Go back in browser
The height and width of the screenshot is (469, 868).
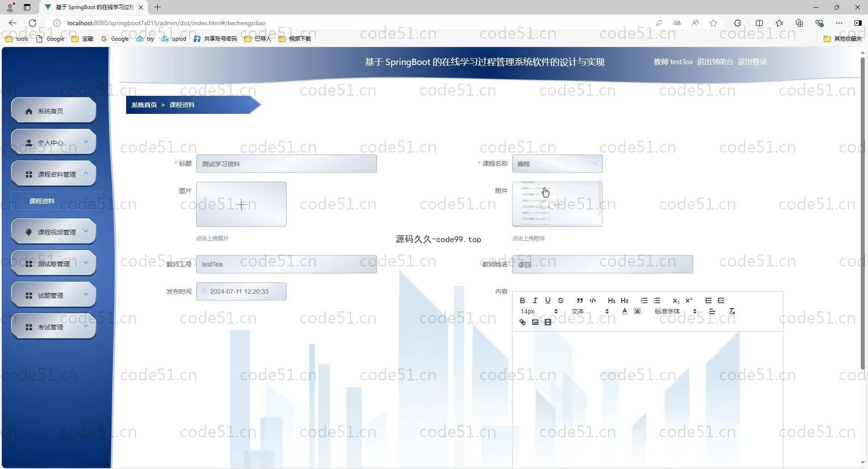pyautogui.click(x=13, y=23)
